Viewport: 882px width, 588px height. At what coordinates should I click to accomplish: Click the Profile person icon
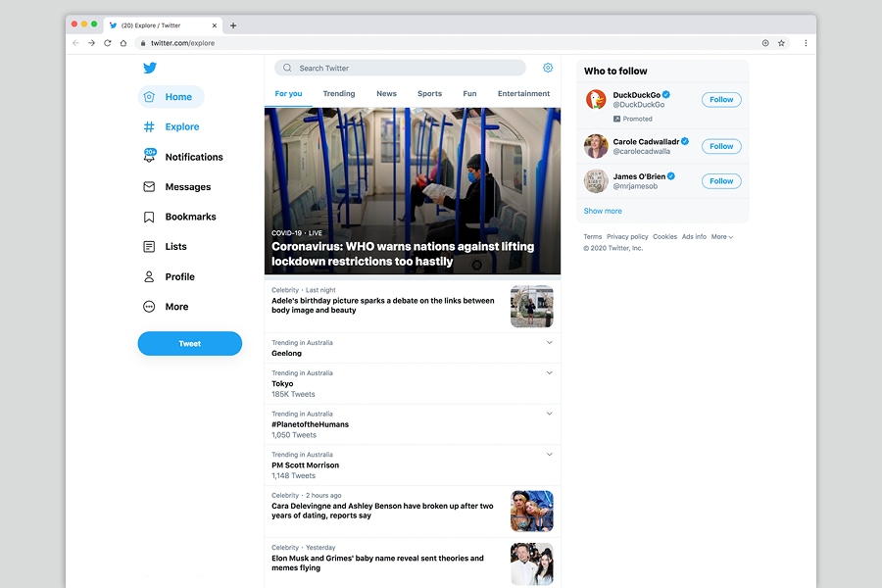click(149, 276)
